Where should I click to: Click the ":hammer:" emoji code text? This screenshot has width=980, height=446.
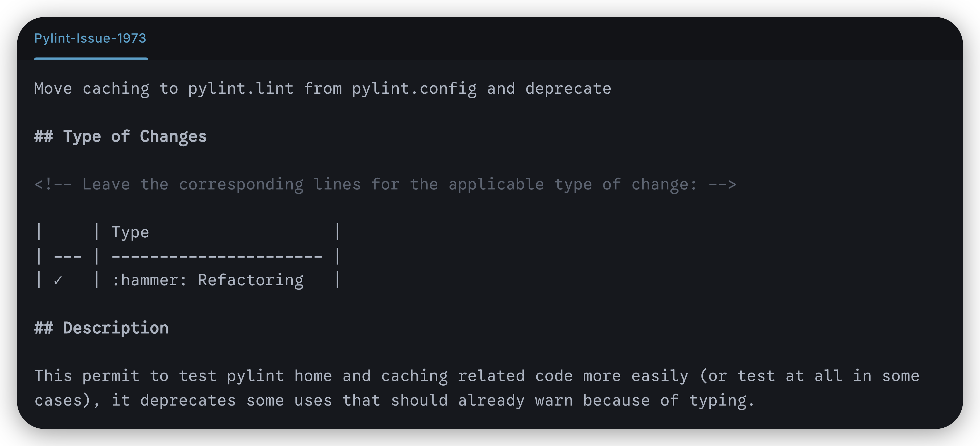pos(149,280)
